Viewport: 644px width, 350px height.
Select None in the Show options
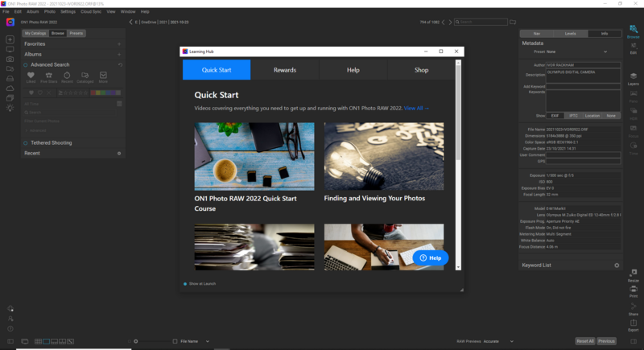click(611, 116)
